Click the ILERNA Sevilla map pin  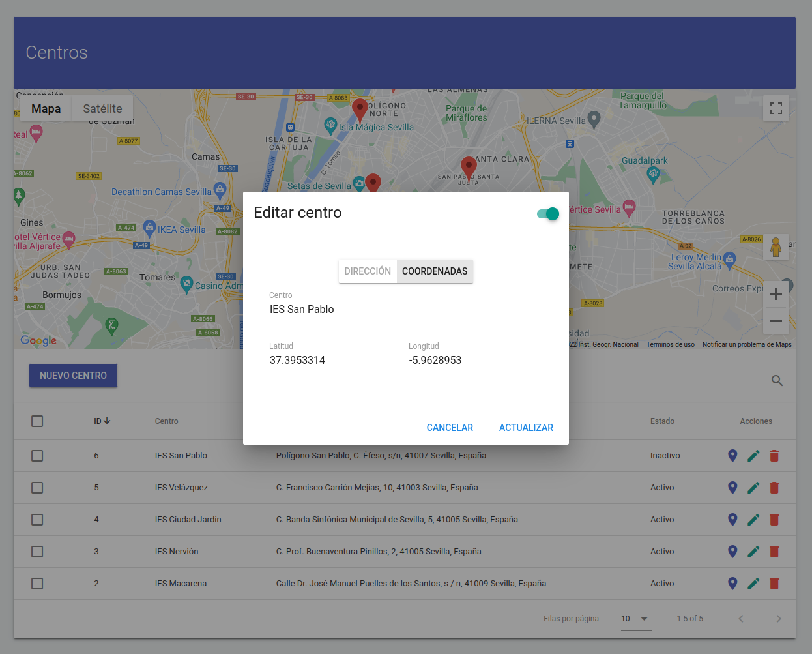(594, 119)
